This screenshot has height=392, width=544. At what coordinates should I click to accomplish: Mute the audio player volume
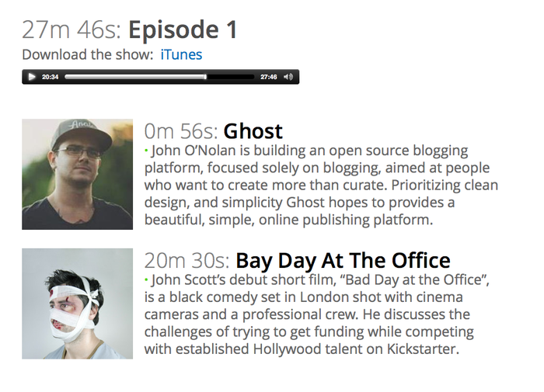288,77
